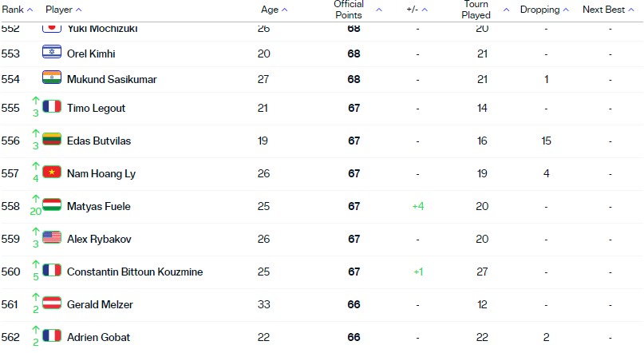This screenshot has height=353, width=644.
Task: Sort by Official Points column arrow
Action: 379,10
